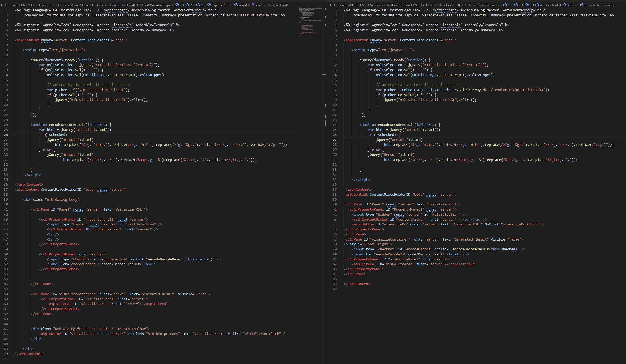The image size is (626, 364).
Task: Open the Developer breadcrumb in the 7.12.4 editor
Action: (x=118, y=5)
